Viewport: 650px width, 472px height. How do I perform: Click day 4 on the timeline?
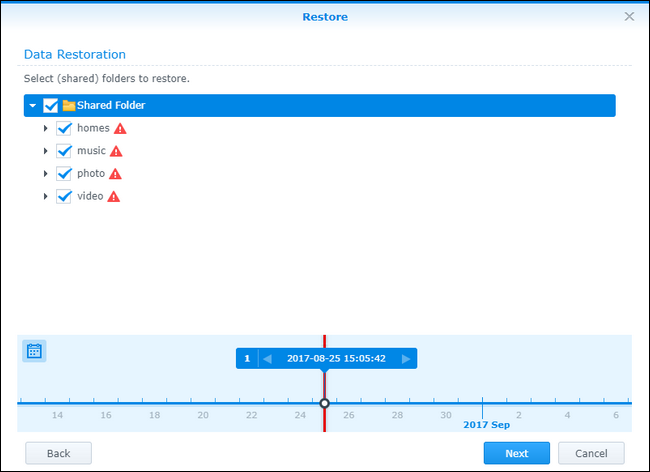tap(567, 415)
